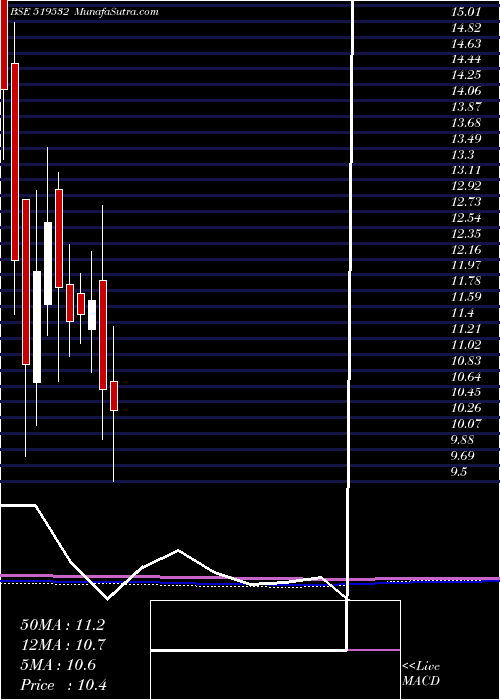The image size is (500, 700).
Task: Click the 11.4 price axis label
Action: click(462, 313)
